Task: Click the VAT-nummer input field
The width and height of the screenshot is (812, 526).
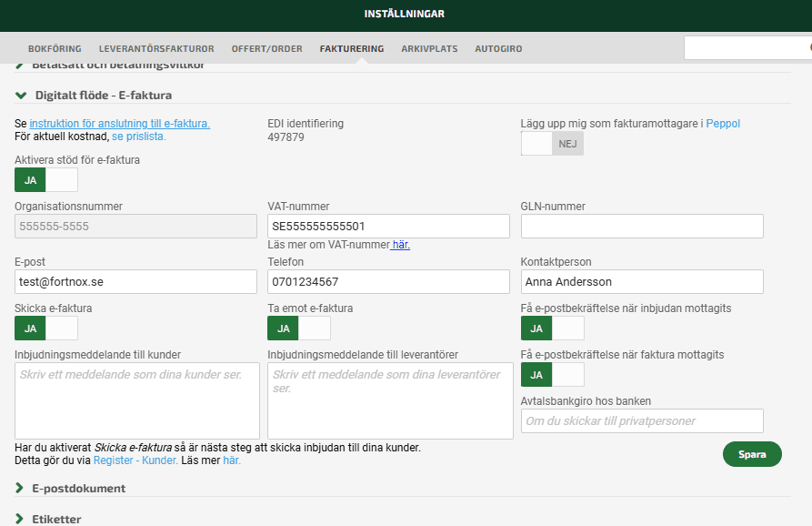Action: [388, 227]
